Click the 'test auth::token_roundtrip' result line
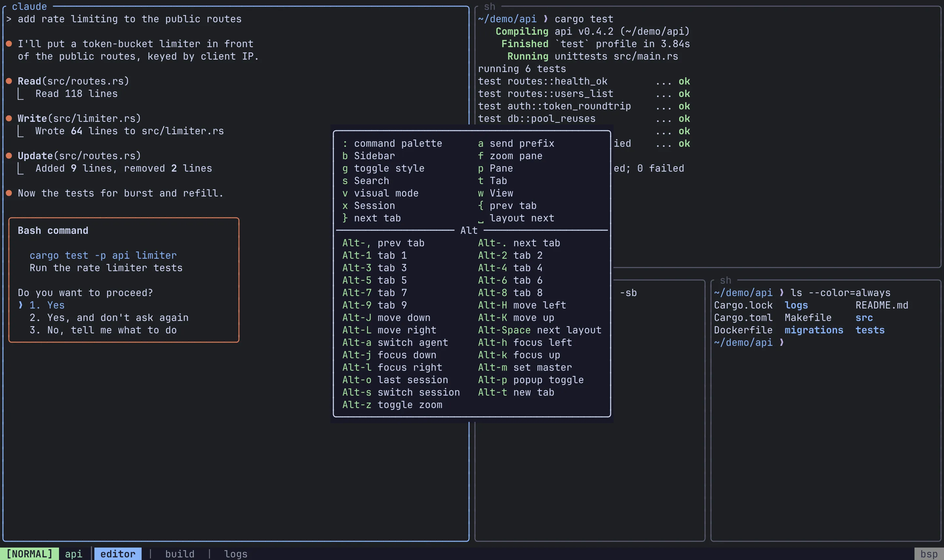The width and height of the screenshot is (944, 560). point(584,106)
